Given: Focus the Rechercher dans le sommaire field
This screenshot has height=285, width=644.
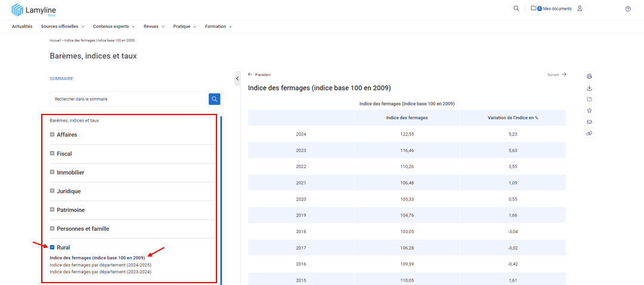Looking at the screenshot, I should (129, 99).
